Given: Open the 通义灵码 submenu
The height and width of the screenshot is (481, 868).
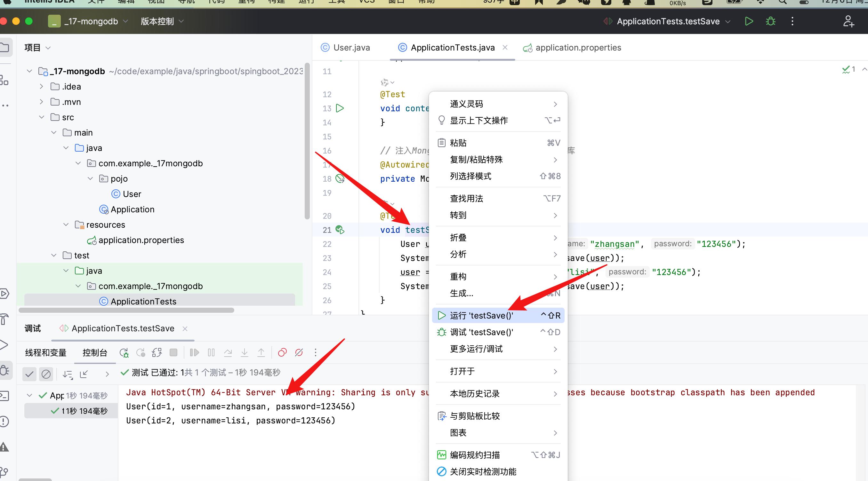Looking at the screenshot, I should click(498, 104).
